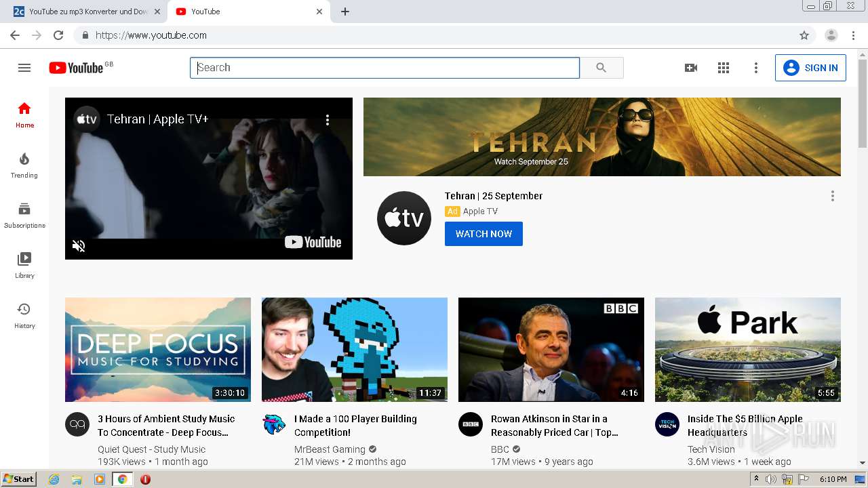Click the Quiet Quest - Study Music channel name
868x488 pixels.
pyautogui.click(x=151, y=449)
